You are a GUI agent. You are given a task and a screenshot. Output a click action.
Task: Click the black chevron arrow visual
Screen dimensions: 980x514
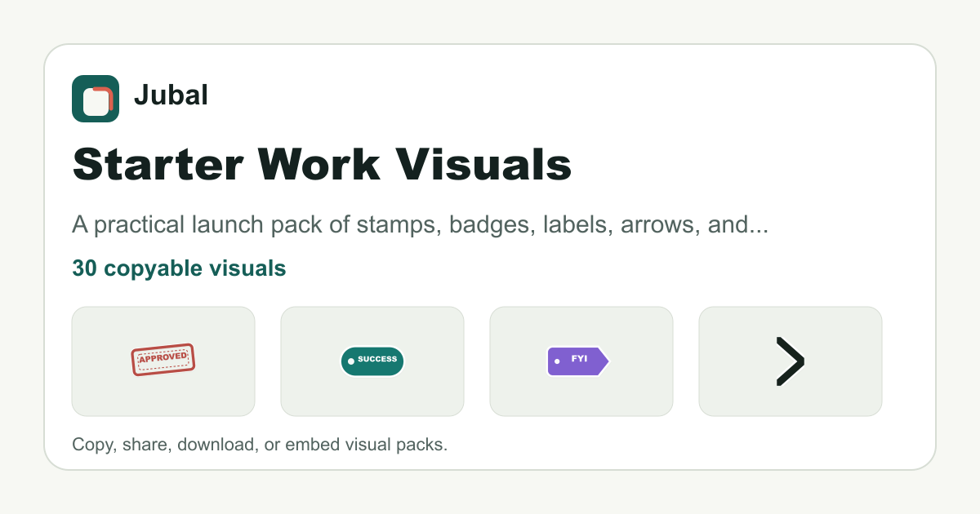791,361
